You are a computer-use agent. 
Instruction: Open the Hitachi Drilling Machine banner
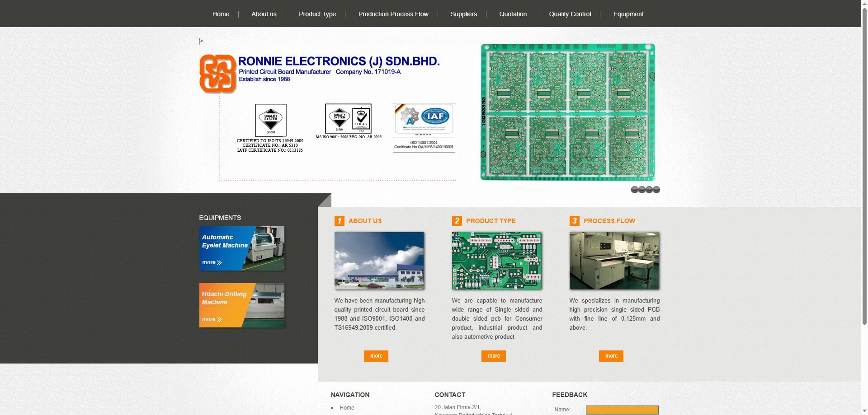coord(242,305)
